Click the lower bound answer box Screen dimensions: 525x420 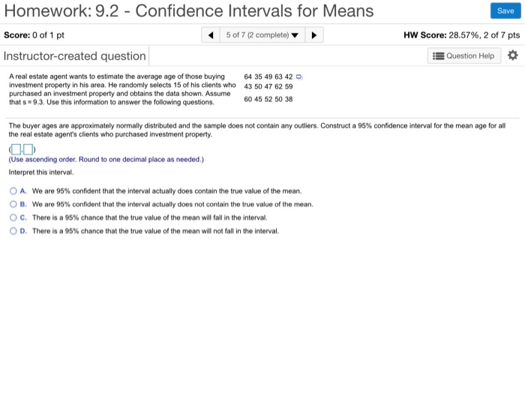pos(16,149)
